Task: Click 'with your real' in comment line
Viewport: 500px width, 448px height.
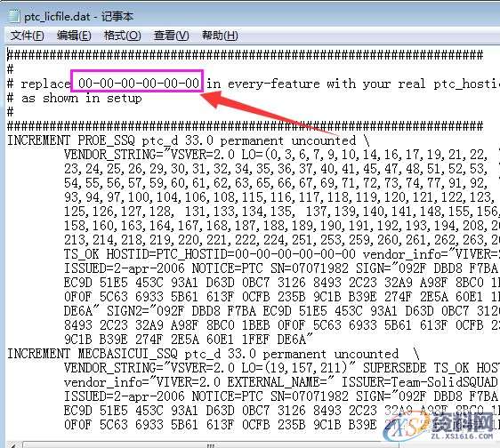Action: pyautogui.click(x=376, y=84)
